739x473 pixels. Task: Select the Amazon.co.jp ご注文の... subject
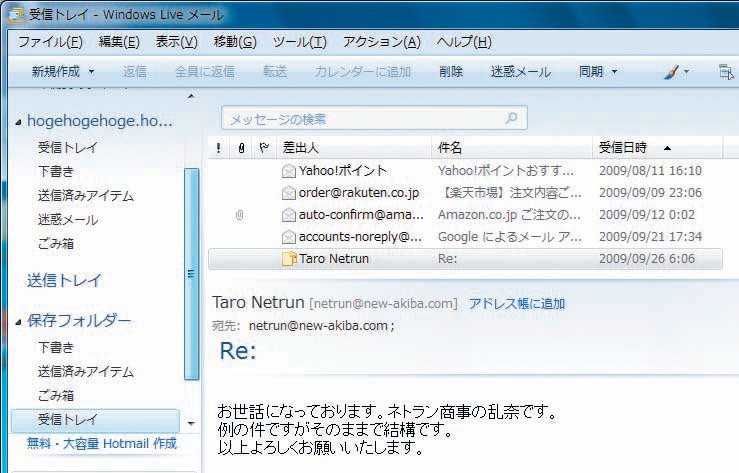coord(509,215)
